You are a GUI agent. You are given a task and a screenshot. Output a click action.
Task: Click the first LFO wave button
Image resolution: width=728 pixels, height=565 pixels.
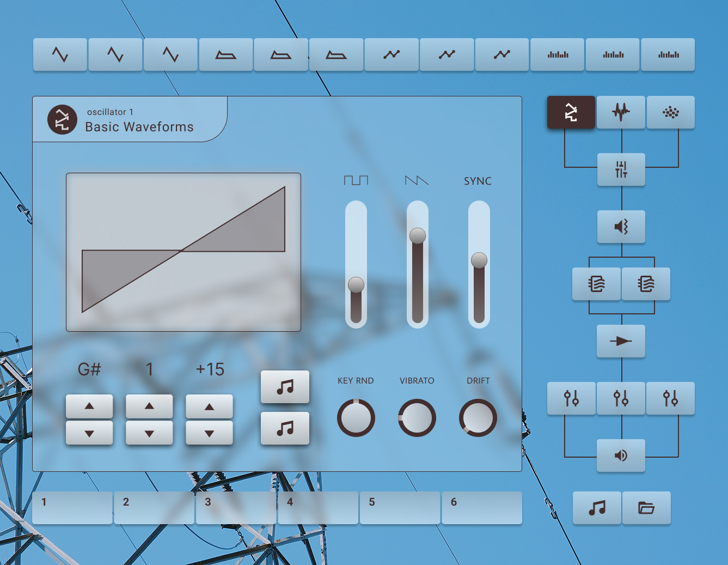[60, 54]
